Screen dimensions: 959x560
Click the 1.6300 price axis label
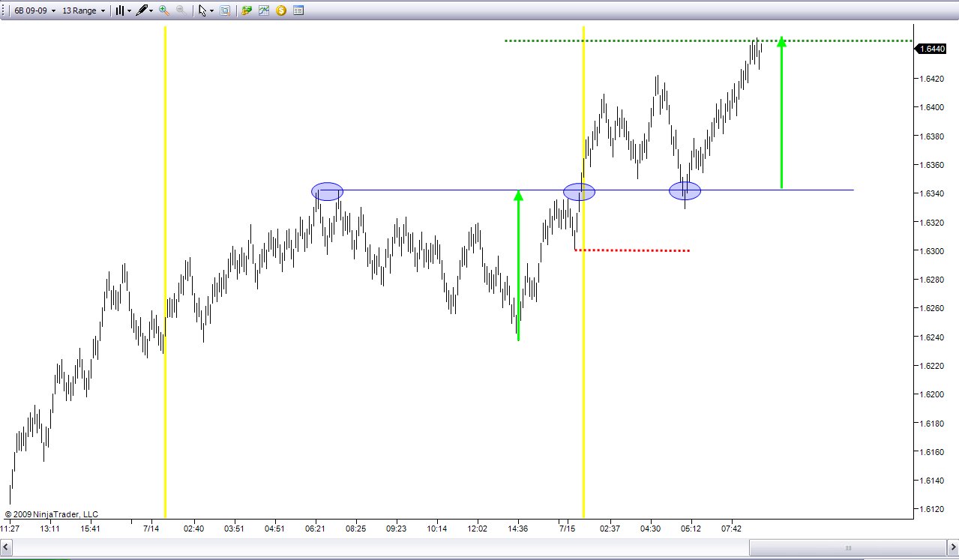(931, 251)
